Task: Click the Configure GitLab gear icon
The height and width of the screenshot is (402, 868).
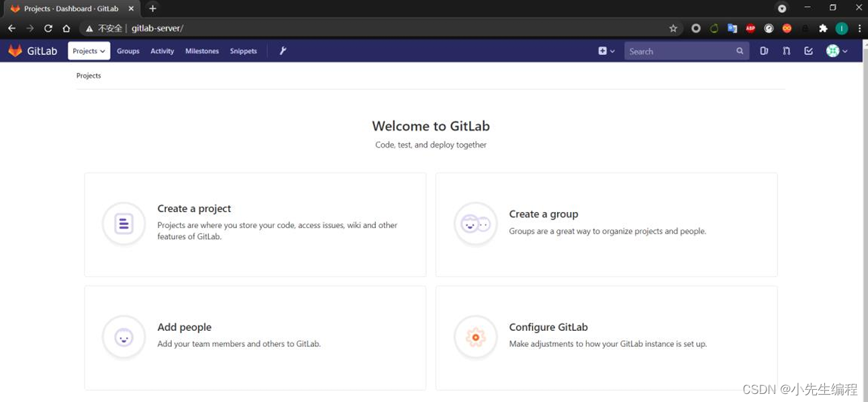Action: (x=475, y=337)
